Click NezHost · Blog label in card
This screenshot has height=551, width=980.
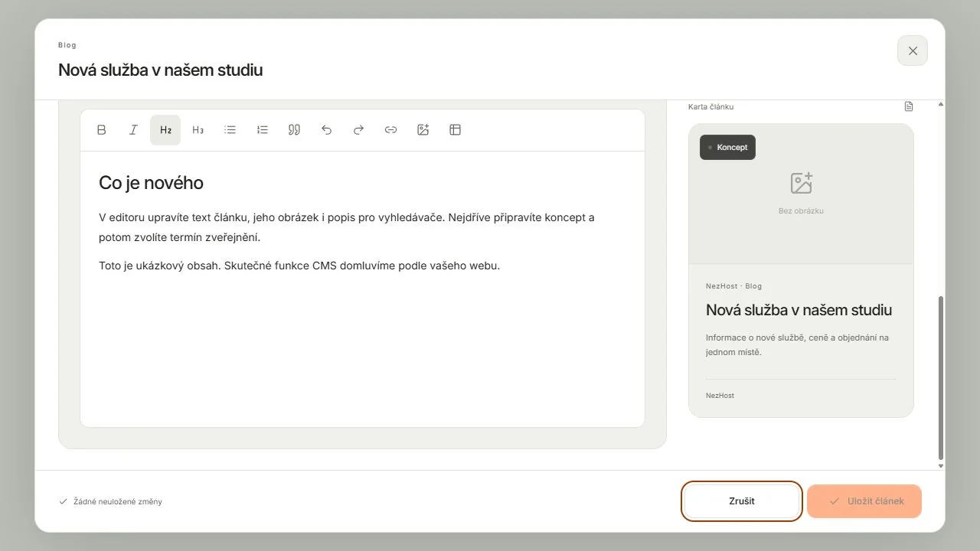point(733,286)
